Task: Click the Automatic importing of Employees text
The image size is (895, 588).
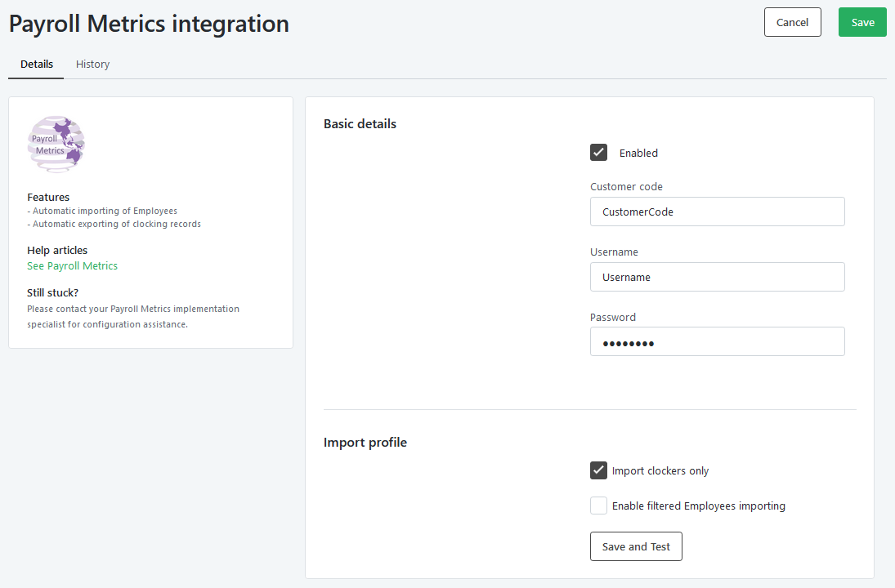Action: pos(102,211)
